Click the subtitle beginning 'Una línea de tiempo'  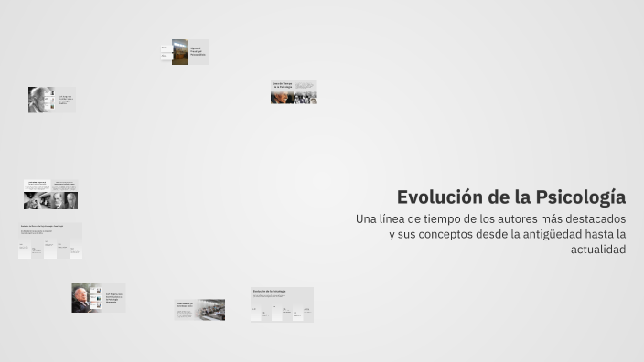point(491,234)
